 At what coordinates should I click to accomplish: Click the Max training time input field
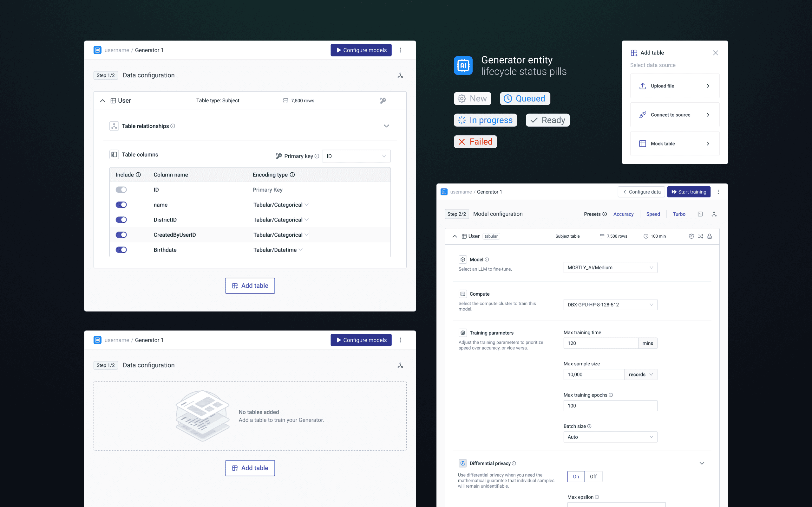[600, 343]
